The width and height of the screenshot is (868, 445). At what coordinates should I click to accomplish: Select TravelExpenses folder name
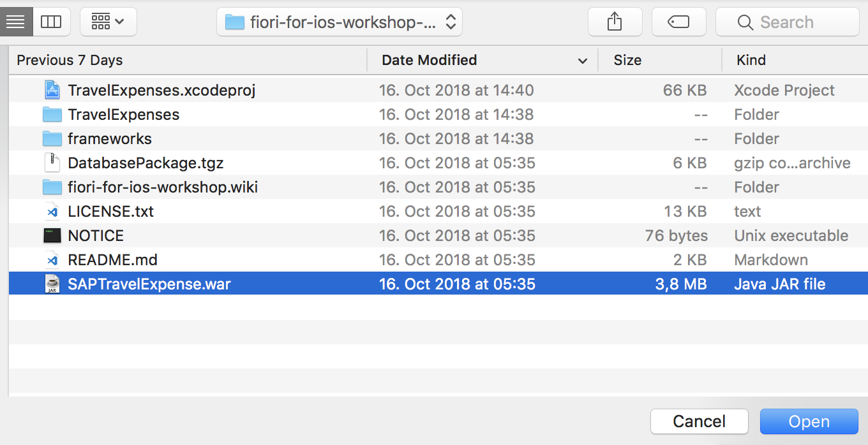tap(124, 115)
